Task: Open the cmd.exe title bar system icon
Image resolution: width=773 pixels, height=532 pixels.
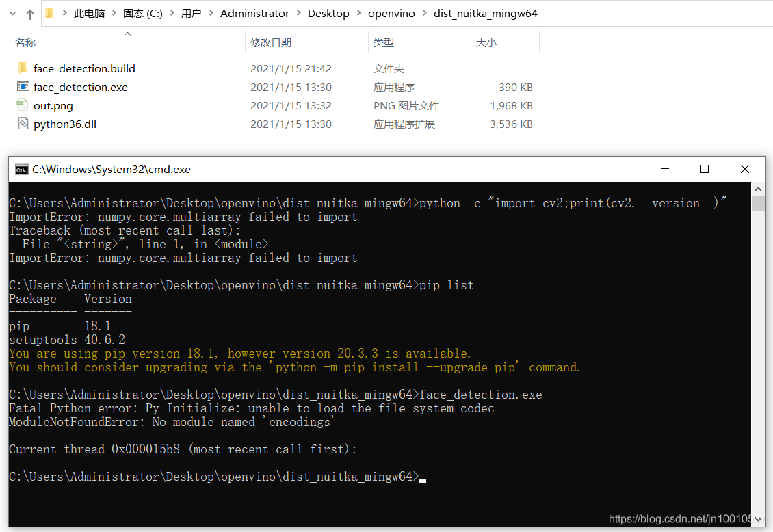Action: (22, 170)
